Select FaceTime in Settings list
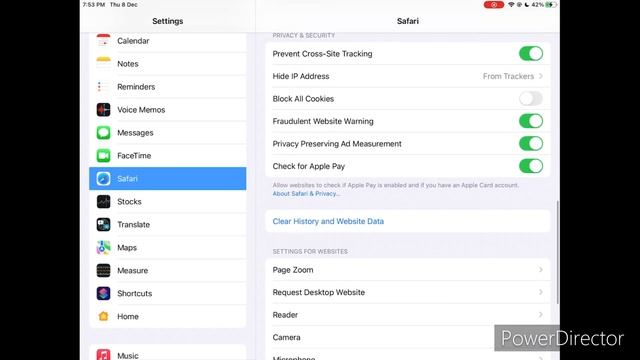 tap(168, 156)
